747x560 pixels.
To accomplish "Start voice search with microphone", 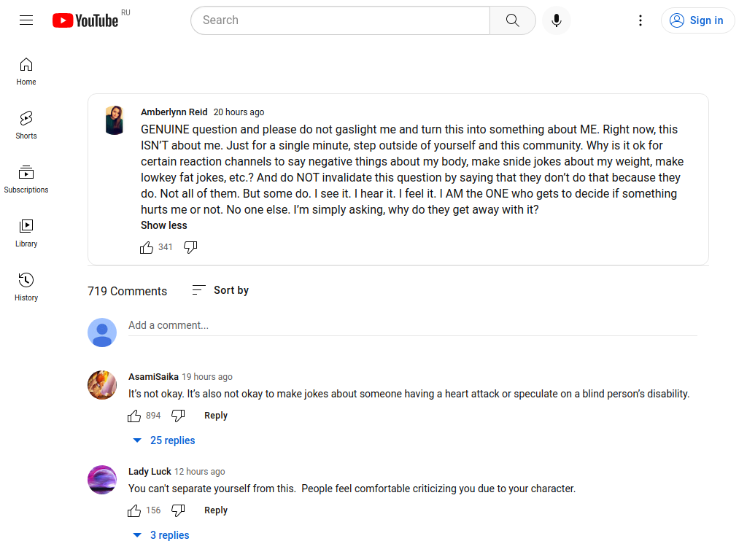I will (x=556, y=20).
